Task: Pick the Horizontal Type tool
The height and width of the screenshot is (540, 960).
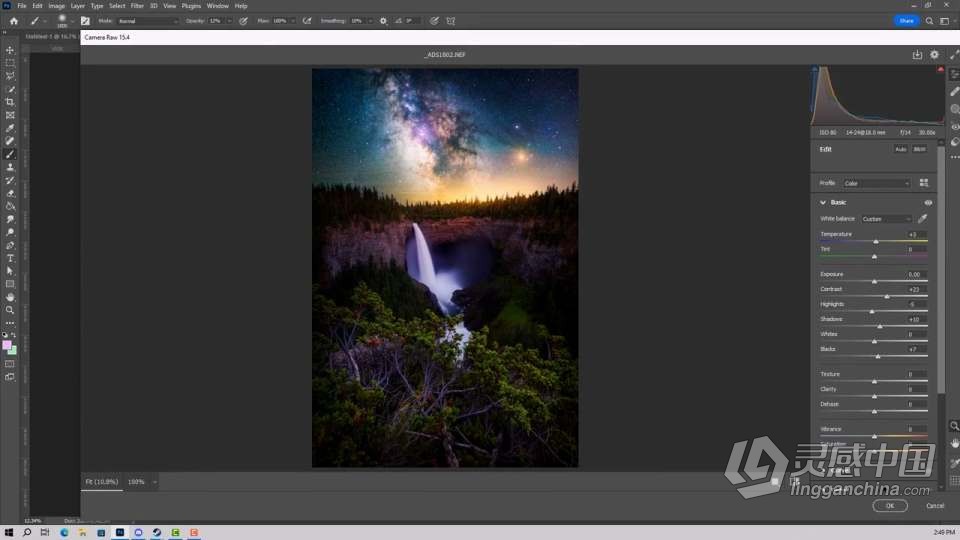Action: click(x=10, y=258)
